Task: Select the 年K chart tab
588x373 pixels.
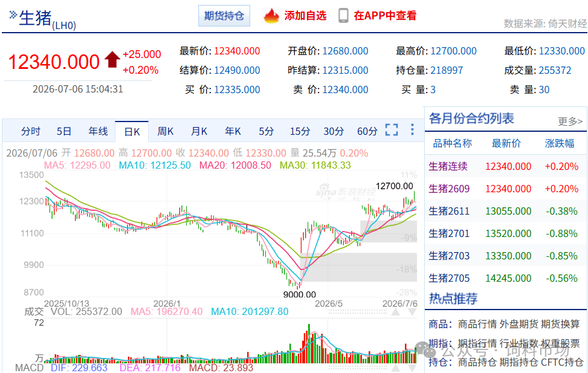Action: point(233,131)
